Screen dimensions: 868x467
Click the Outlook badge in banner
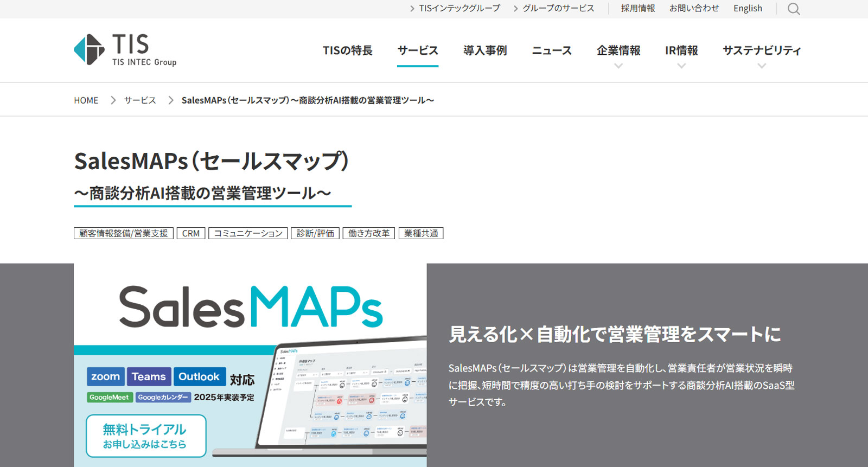pyautogui.click(x=200, y=376)
